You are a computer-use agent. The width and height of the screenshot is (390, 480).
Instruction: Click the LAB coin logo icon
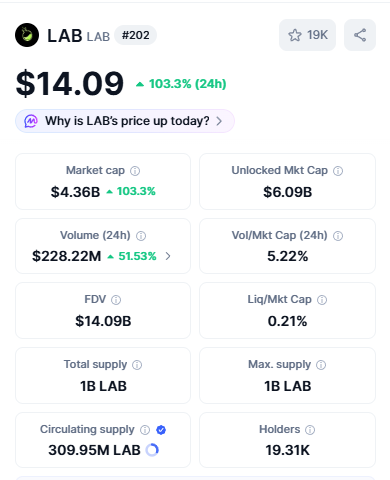[x=27, y=35]
